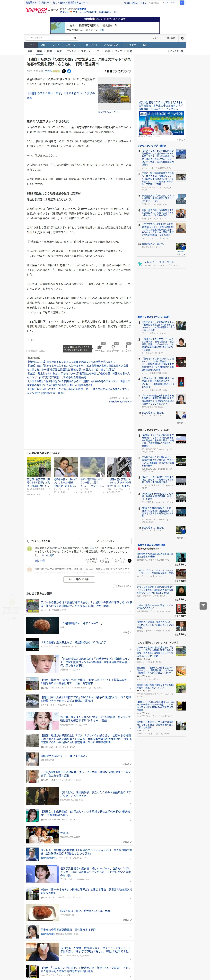Open the オリジナル navigation tab

(x=92, y=45)
